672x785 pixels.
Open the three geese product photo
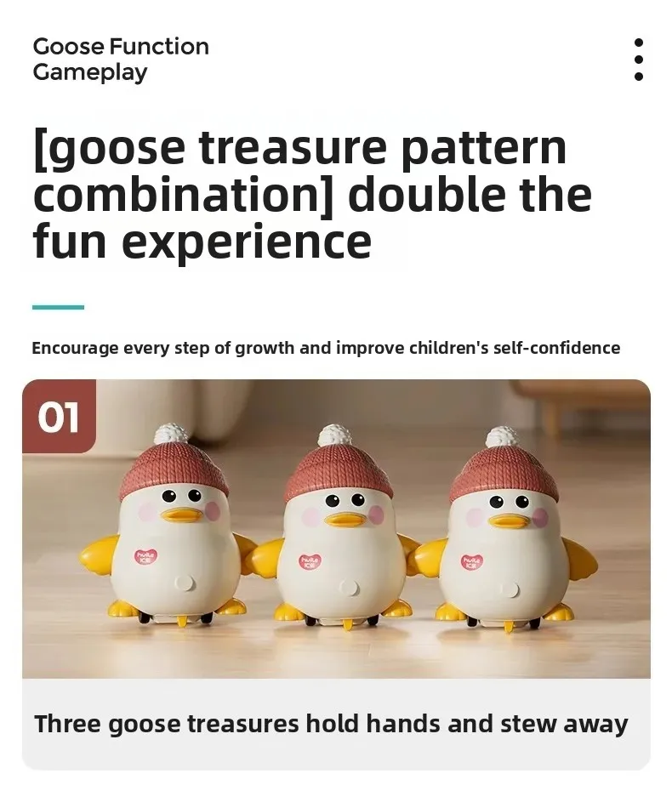coord(337,529)
